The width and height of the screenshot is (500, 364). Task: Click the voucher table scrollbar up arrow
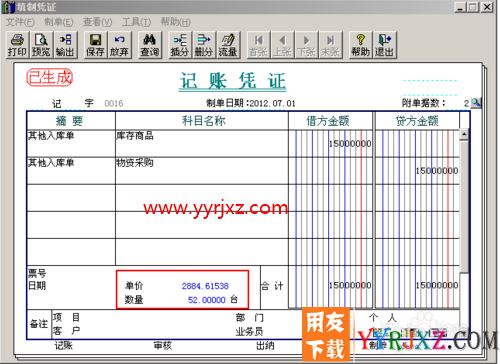coord(464,135)
